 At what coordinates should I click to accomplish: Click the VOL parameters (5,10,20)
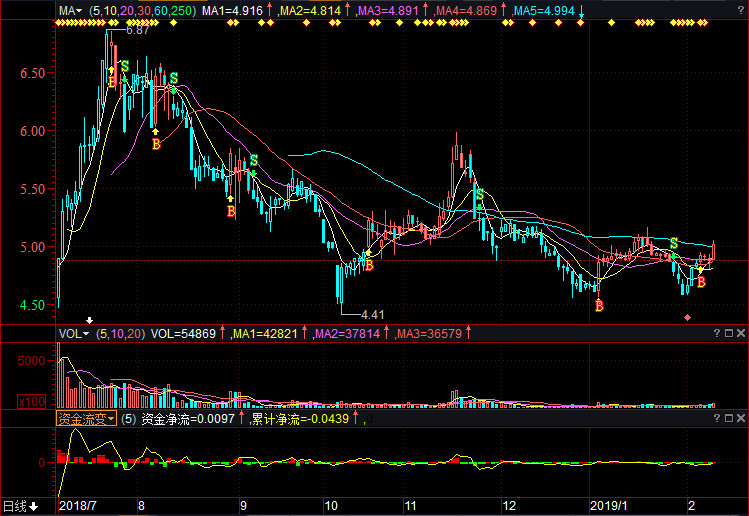point(119,333)
